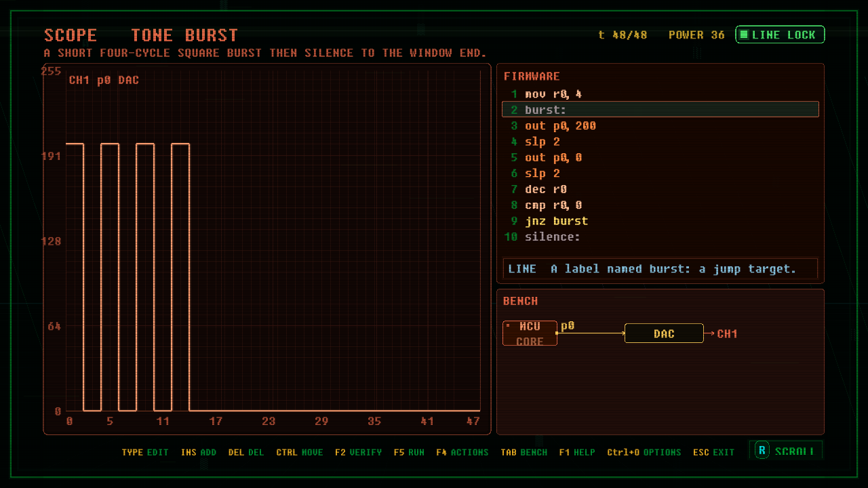Select firmware line 10 'silence:'
868x488 pixels.
[x=660, y=237]
